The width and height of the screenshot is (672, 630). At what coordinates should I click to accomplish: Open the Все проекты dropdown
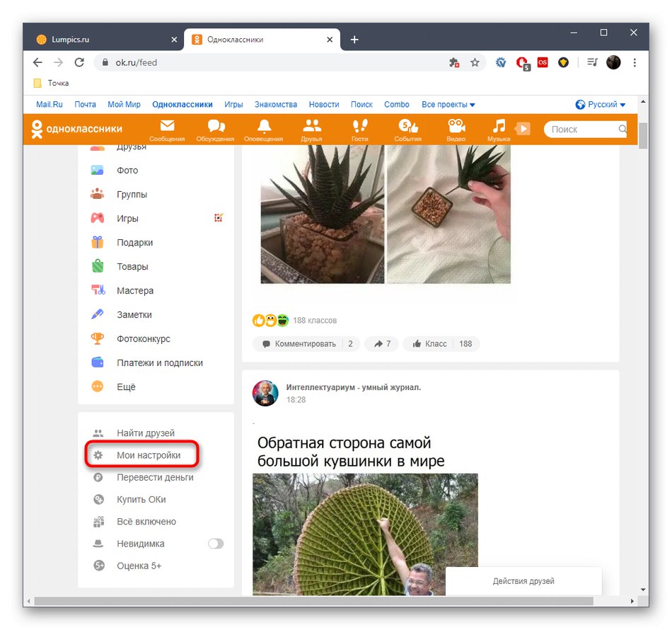point(448,104)
